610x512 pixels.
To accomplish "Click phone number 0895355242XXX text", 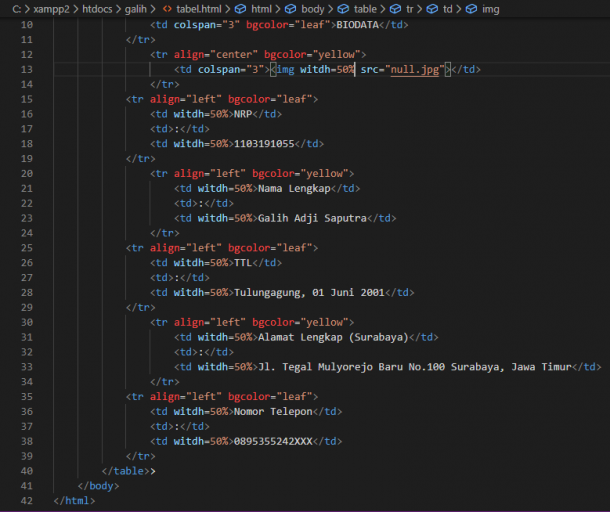I will [x=273, y=442].
